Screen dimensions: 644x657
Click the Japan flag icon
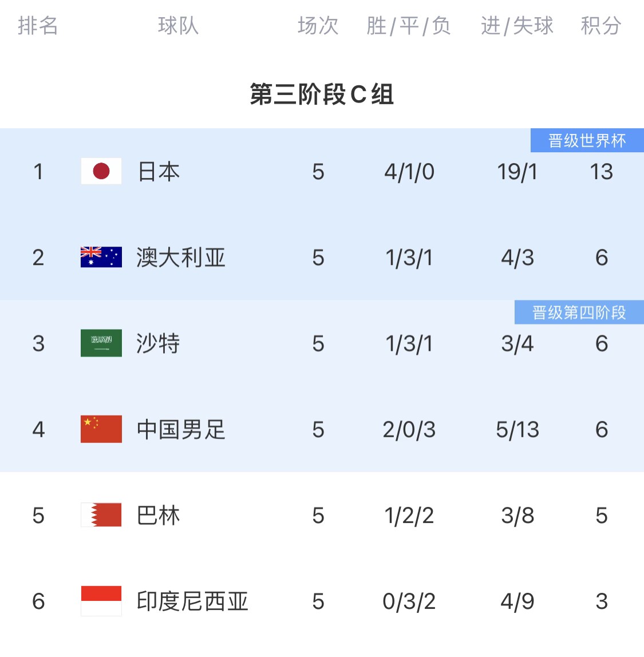(101, 171)
